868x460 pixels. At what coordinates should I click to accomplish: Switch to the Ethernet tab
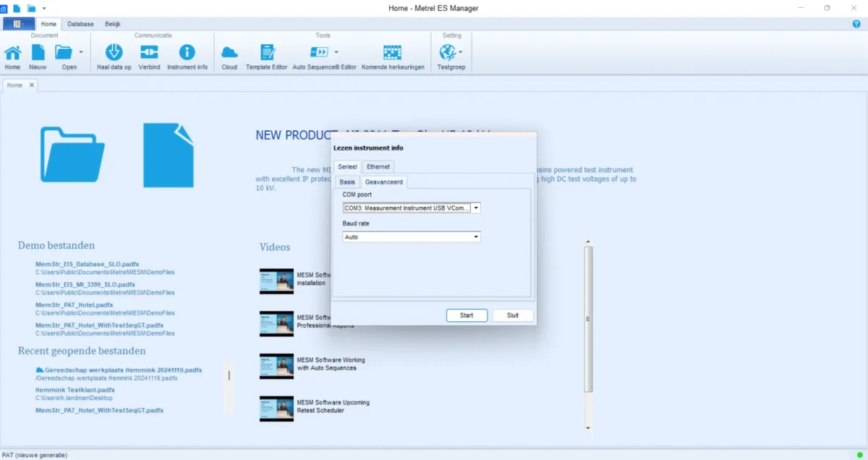pos(378,167)
